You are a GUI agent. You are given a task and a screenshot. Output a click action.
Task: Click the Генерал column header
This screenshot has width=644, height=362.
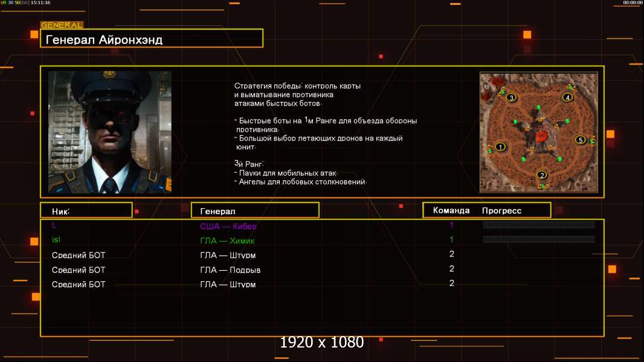click(255, 211)
